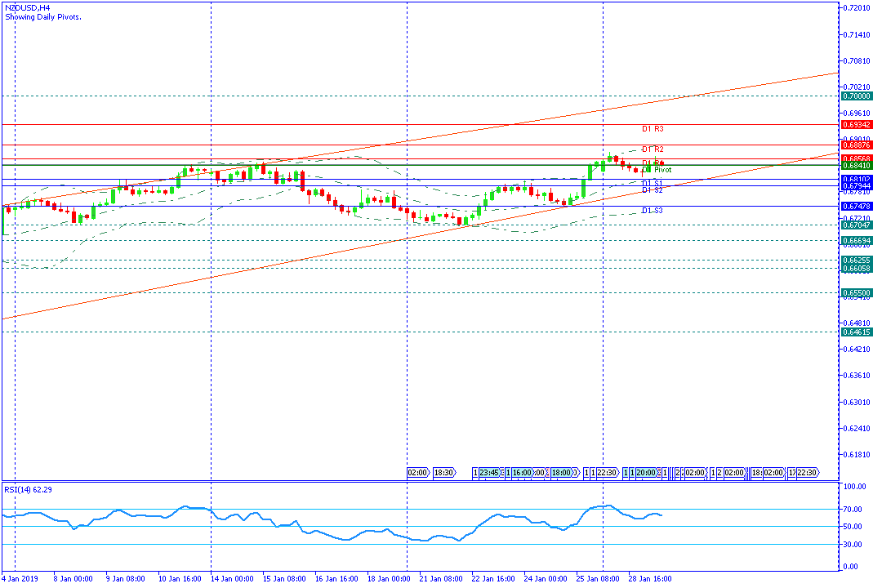This screenshot has height=588, width=882.
Task: Select the 14 Jan 00:00 time label
Action: [232, 578]
